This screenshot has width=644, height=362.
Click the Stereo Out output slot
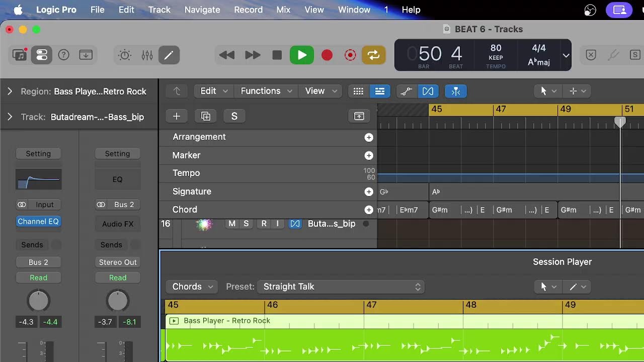pyautogui.click(x=118, y=262)
